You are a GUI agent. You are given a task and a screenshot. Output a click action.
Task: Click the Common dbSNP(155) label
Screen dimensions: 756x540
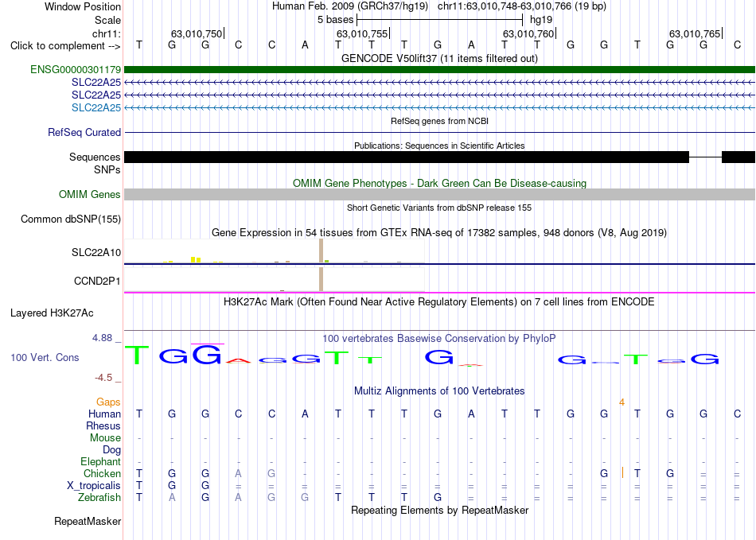pos(70,219)
